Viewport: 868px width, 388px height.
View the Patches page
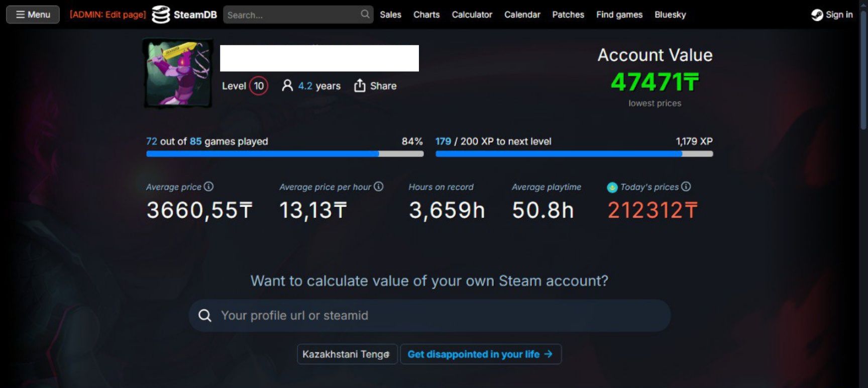click(568, 15)
